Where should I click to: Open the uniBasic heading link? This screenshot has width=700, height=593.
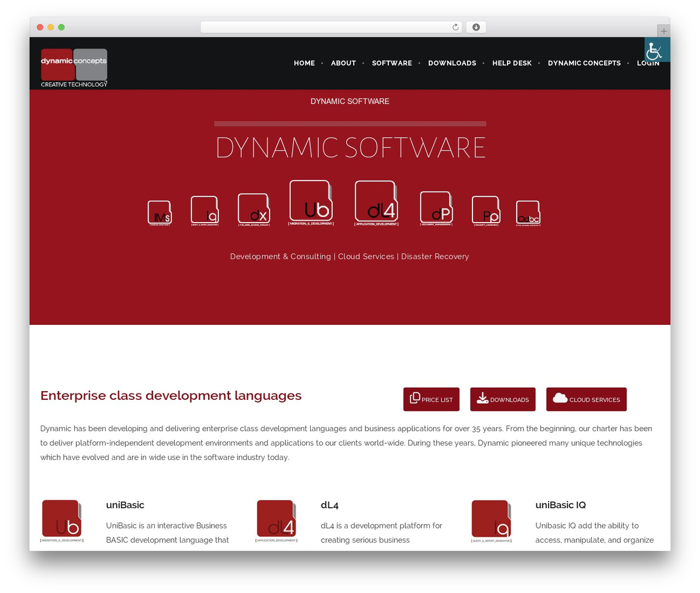point(125,505)
